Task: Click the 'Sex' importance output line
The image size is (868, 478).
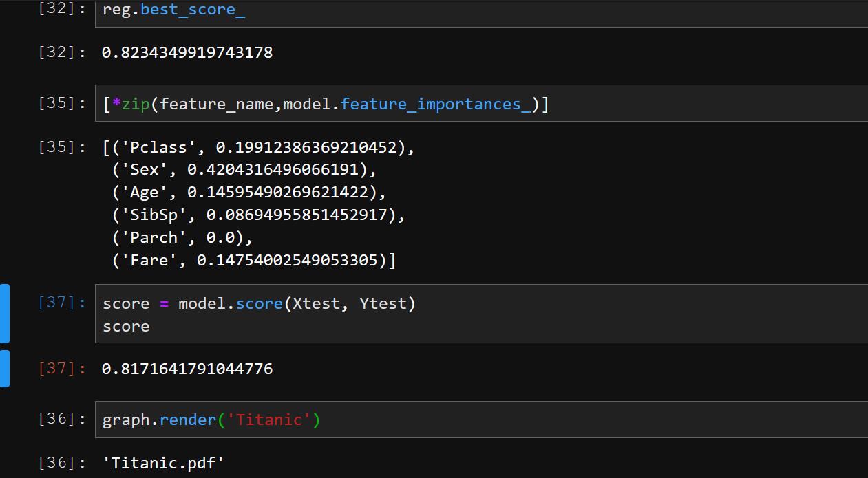Action: coord(244,170)
